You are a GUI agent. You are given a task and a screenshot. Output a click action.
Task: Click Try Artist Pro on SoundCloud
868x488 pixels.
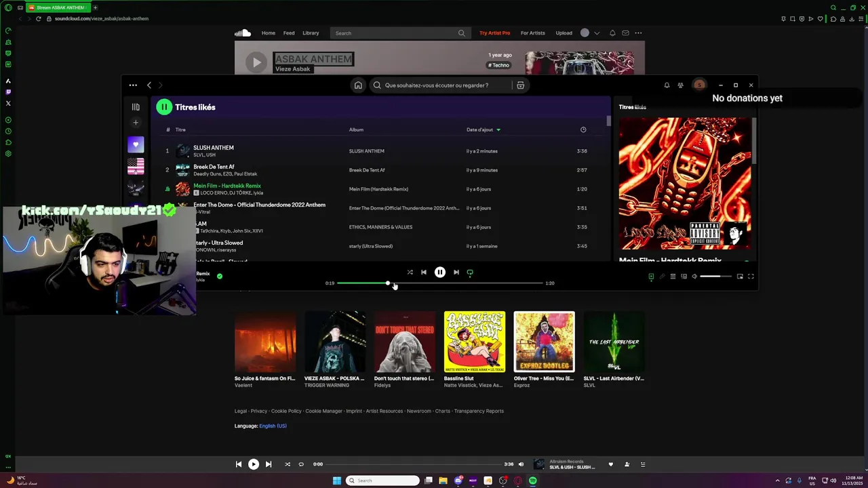click(494, 33)
